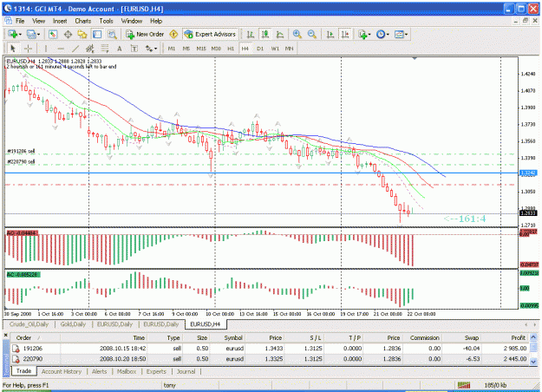Switch timeframe to H1

[231, 49]
